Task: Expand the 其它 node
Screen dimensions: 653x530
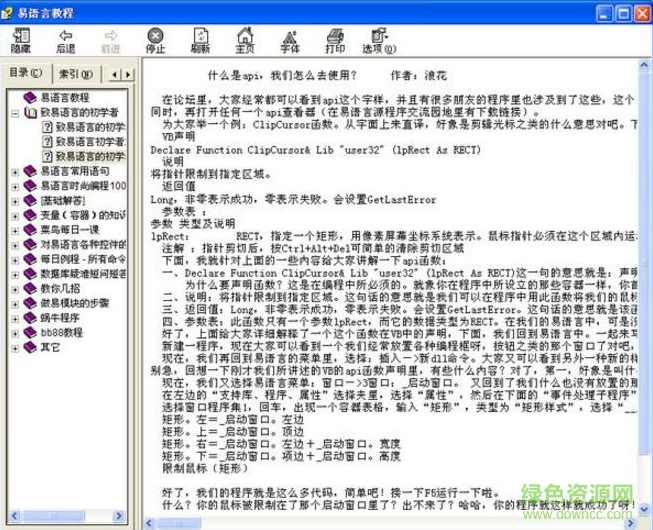Action: click(15, 348)
